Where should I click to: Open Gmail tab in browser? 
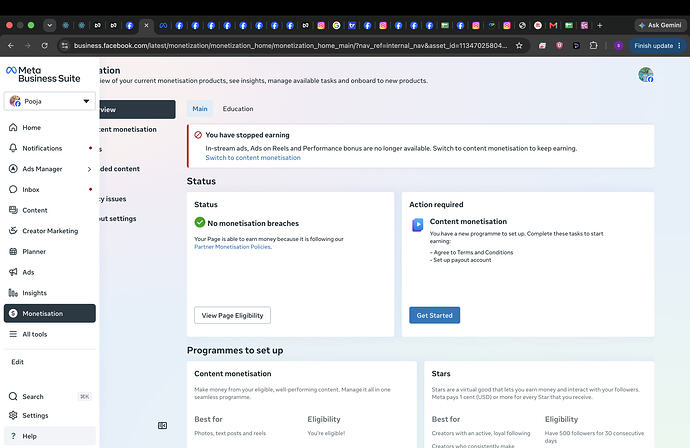(x=553, y=26)
